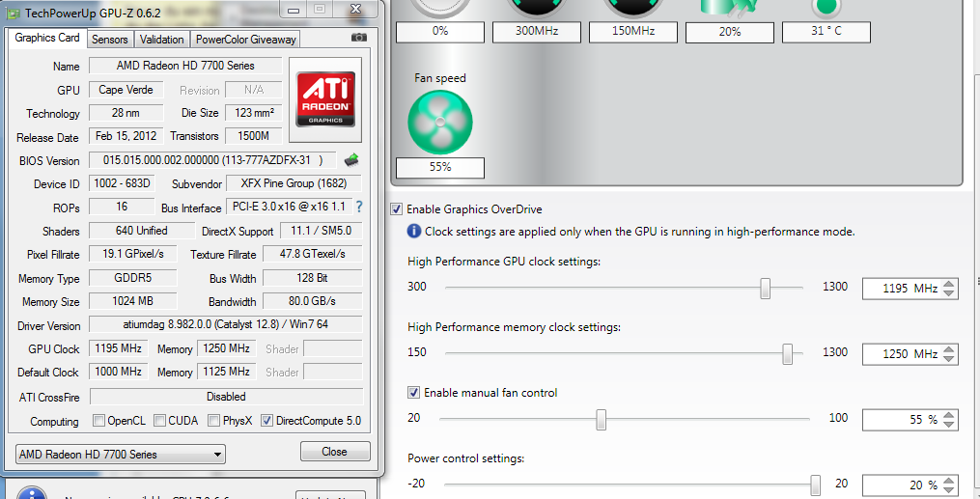Click the Shaders value 640 Unified
The height and width of the screenshot is (499, 980).
142,231
